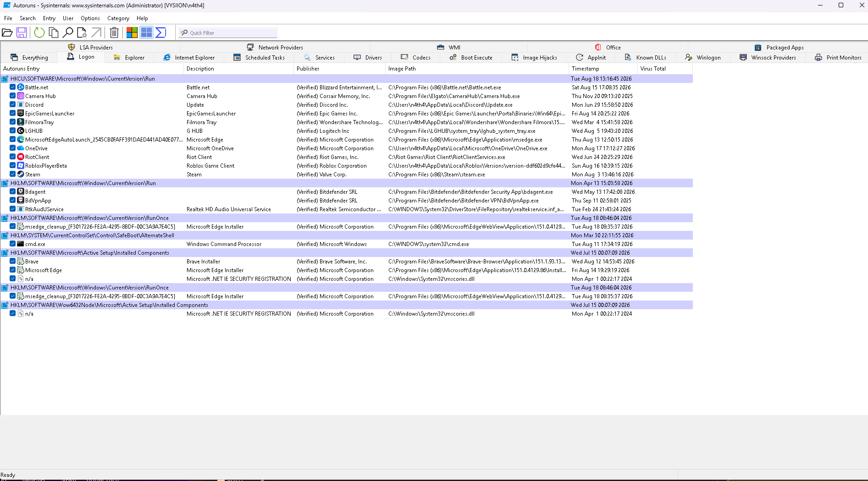
Task: Toggle the colorful Microsoft entries filter icon
Action: (132, 33)
